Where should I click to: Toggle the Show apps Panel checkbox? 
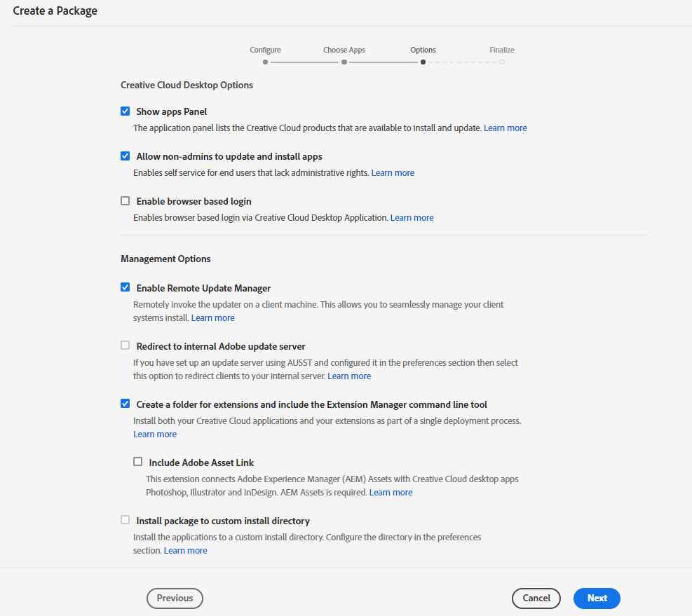point(125,111)
